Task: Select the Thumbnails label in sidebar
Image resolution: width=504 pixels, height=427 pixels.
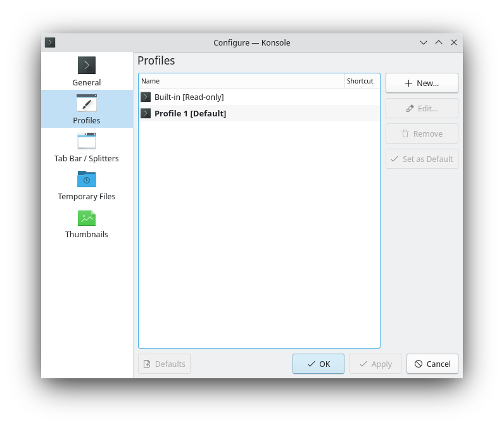Action: click(x=87, y=234)
